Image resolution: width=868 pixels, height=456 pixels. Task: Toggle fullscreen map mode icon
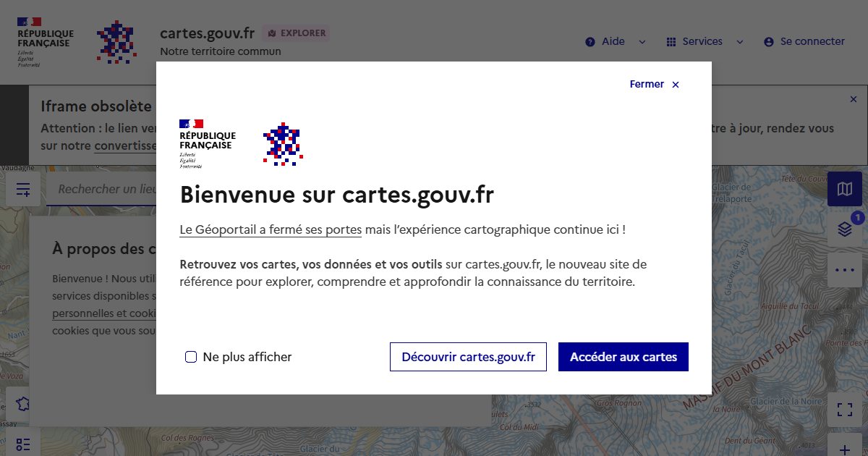pos(845,410)
